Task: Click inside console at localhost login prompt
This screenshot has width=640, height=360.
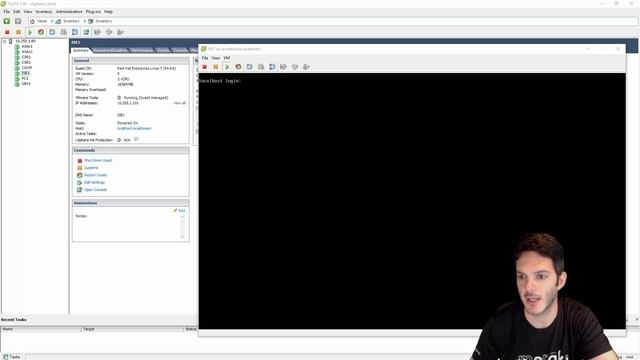Action: (220, 81)
